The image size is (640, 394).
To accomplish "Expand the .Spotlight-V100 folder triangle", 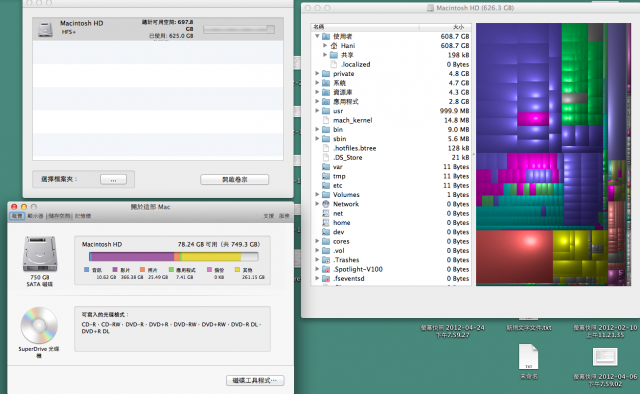I will pos(317,269).
